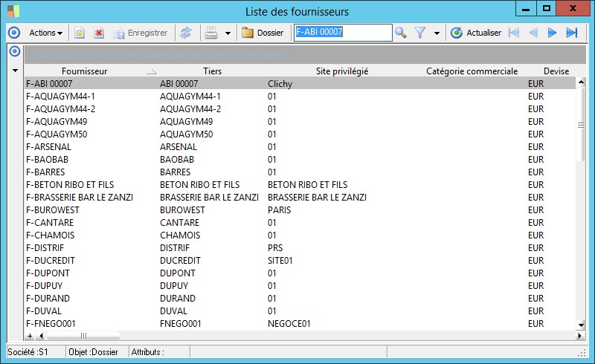The image size is (595, 364).
Task: Click the refresh arrows icon
Action: pos(185,33)
